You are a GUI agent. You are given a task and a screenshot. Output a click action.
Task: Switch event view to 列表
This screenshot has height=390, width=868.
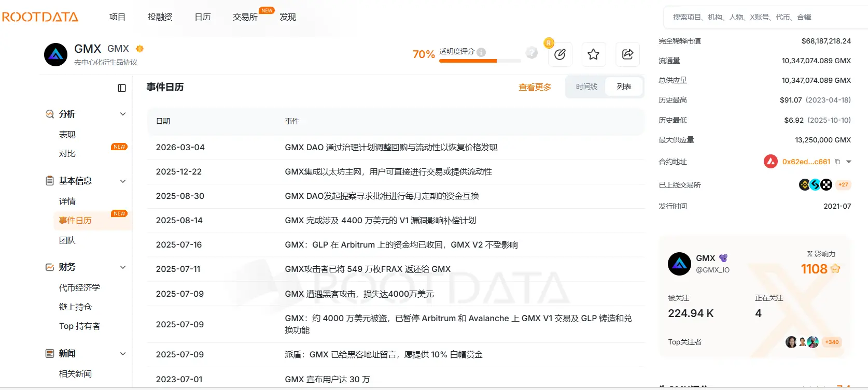624,86
